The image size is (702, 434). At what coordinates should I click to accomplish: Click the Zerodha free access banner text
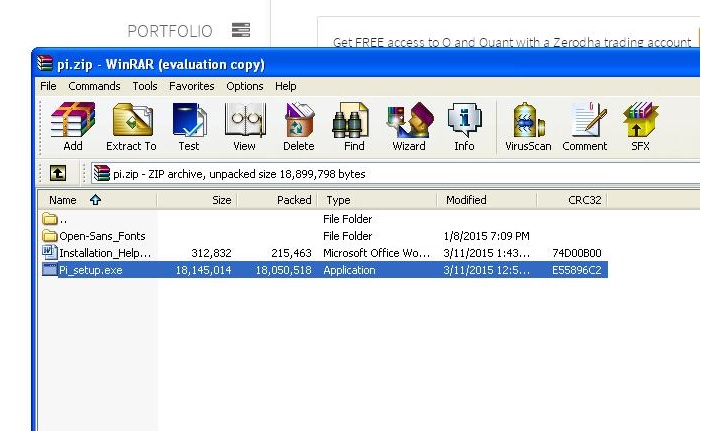[x=512, y=42]
